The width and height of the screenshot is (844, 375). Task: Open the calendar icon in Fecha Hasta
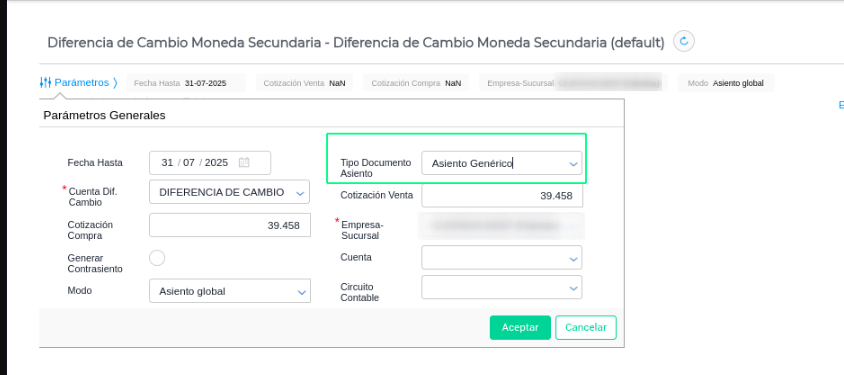pos(244,162)
